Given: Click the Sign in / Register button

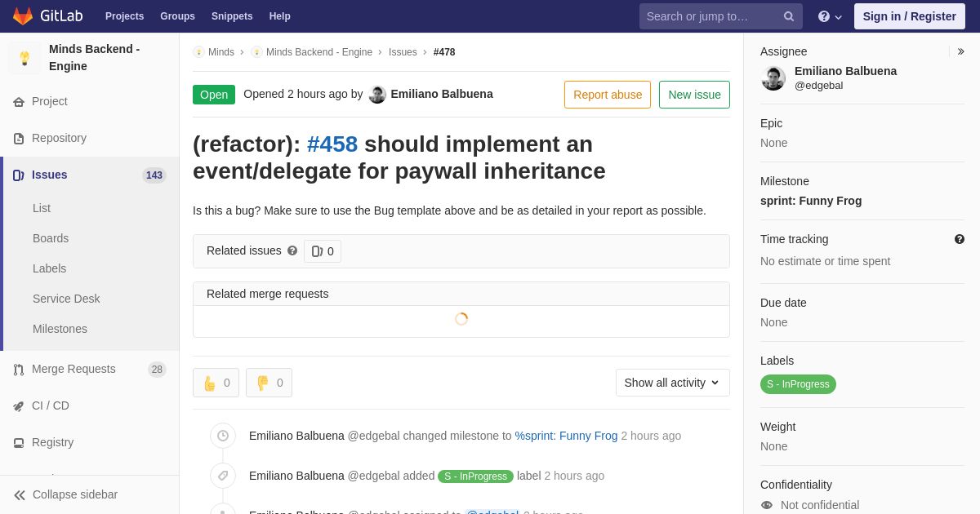Looking at the screenshot, I should (909, 16).
